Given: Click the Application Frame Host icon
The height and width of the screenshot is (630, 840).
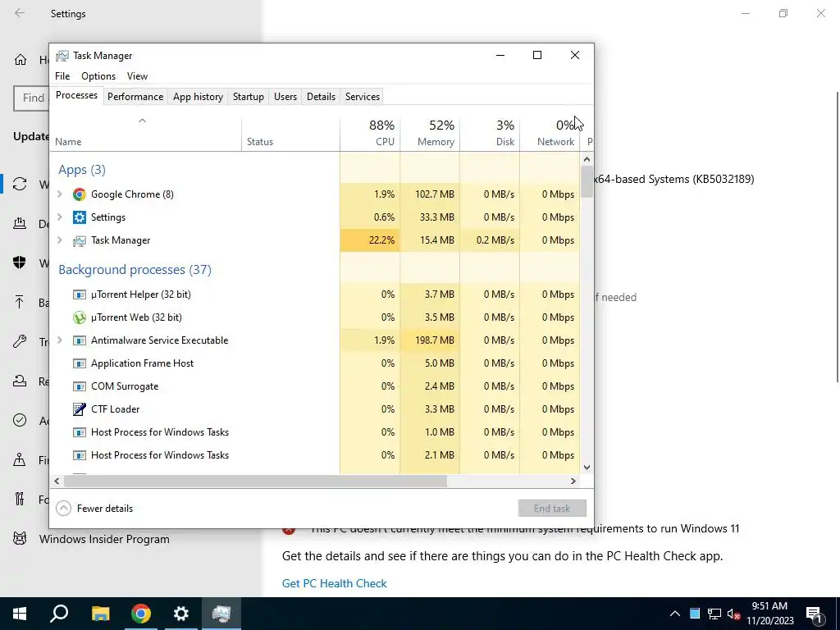Looking at the screenshot, I should 80,363.
